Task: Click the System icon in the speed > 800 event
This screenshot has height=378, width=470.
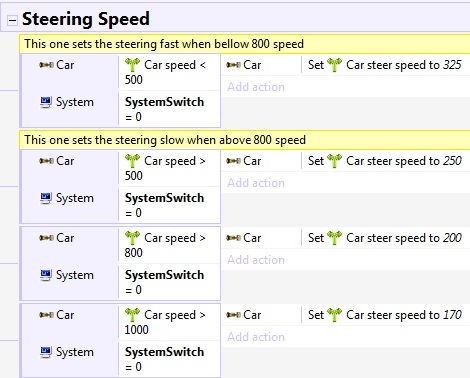Action: point(46,275)
